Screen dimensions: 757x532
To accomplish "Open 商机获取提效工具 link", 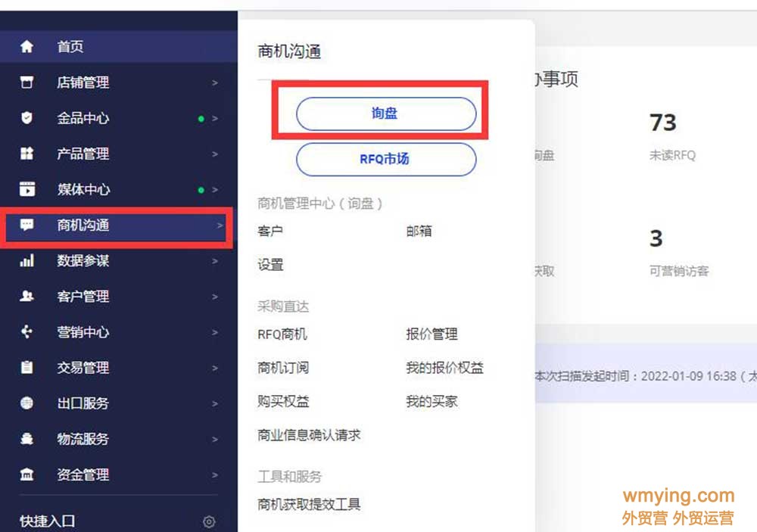I will (x=309, y=505).
